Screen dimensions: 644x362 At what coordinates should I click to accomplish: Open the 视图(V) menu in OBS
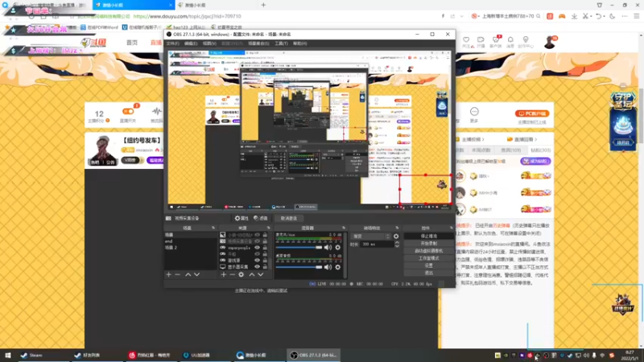click(x=209, y=43)
